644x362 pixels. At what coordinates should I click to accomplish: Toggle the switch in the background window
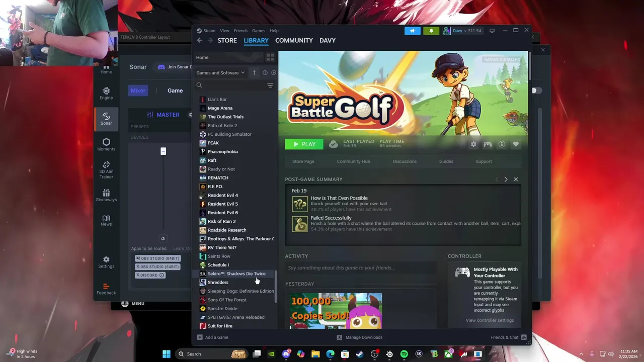tap(537, 90)
